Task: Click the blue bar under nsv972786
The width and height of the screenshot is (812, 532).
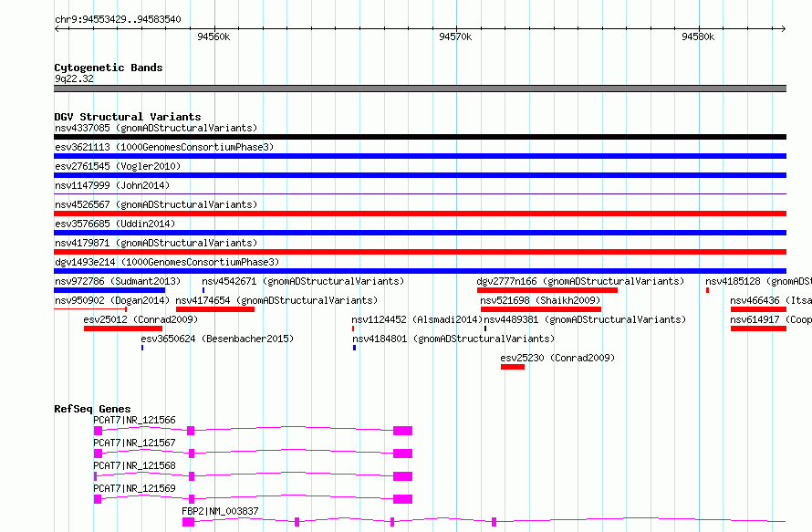Action: tap(109, 290)
